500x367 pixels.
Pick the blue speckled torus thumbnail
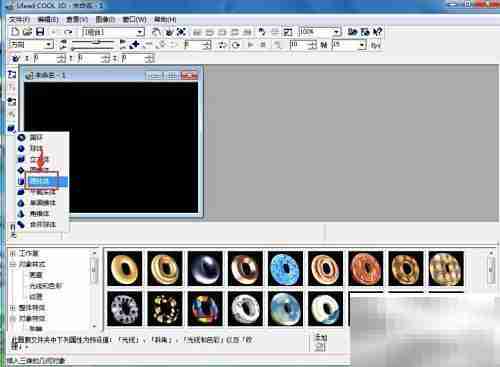click(x=285, y=269)
